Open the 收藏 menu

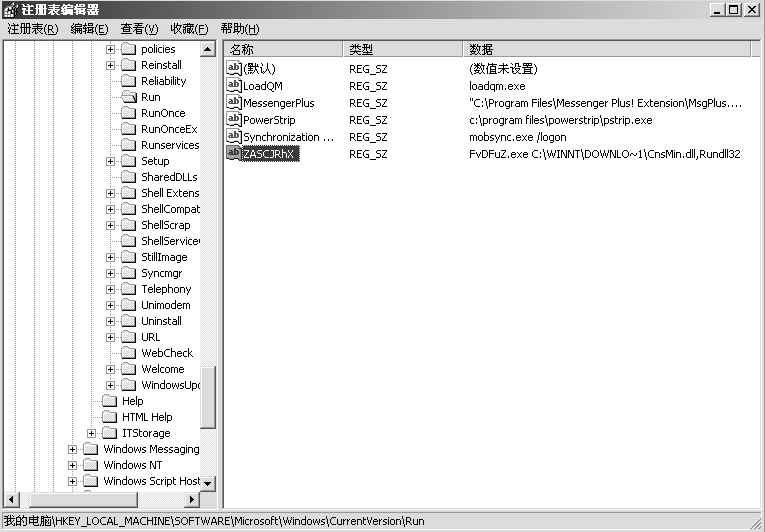click(x=189, y=29)
